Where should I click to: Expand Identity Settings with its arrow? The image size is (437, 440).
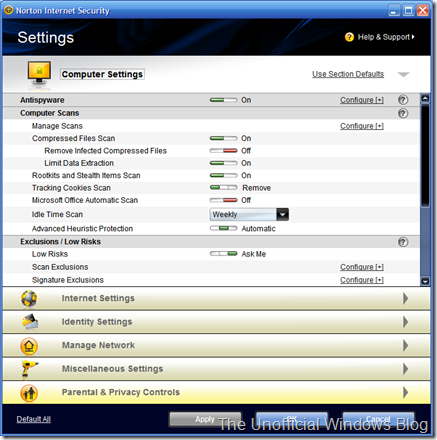click(x=405, y=322)
